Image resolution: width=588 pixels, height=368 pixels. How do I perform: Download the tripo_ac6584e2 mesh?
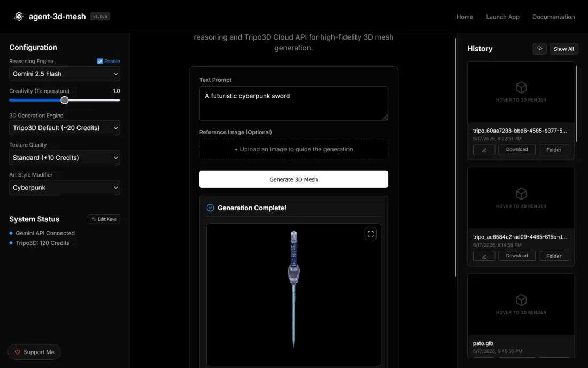[x=517, y=256]
